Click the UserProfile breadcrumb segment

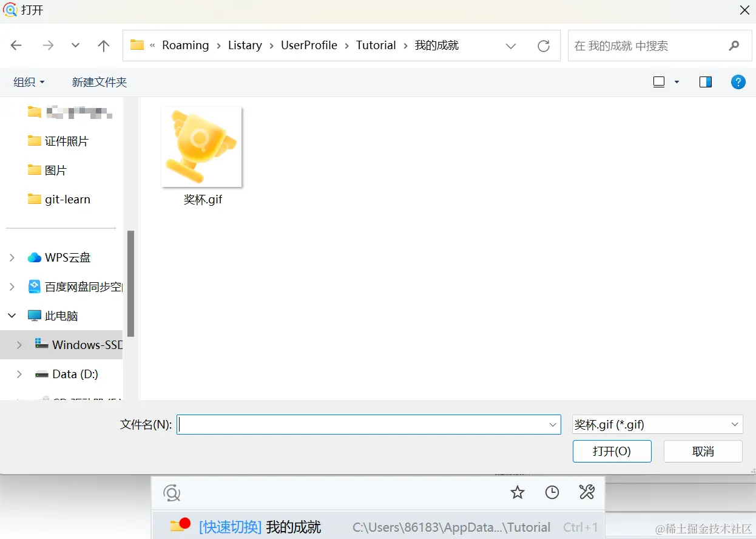pos(309,46)
